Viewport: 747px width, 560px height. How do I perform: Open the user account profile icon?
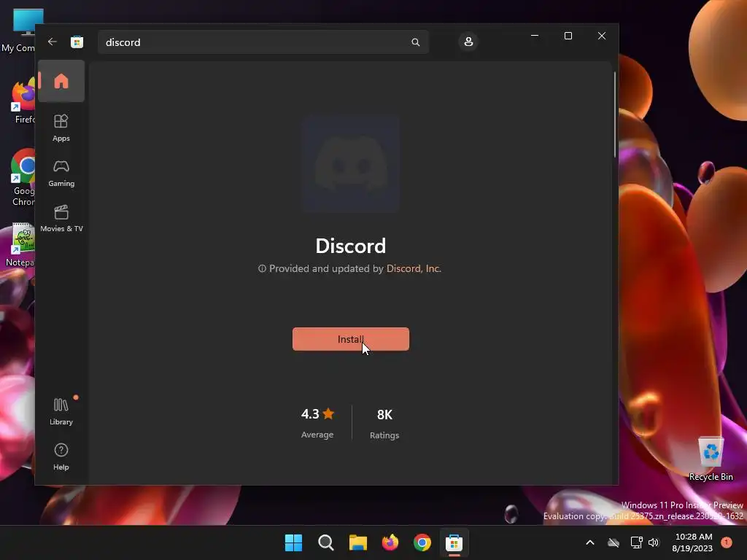coord(468,42)
